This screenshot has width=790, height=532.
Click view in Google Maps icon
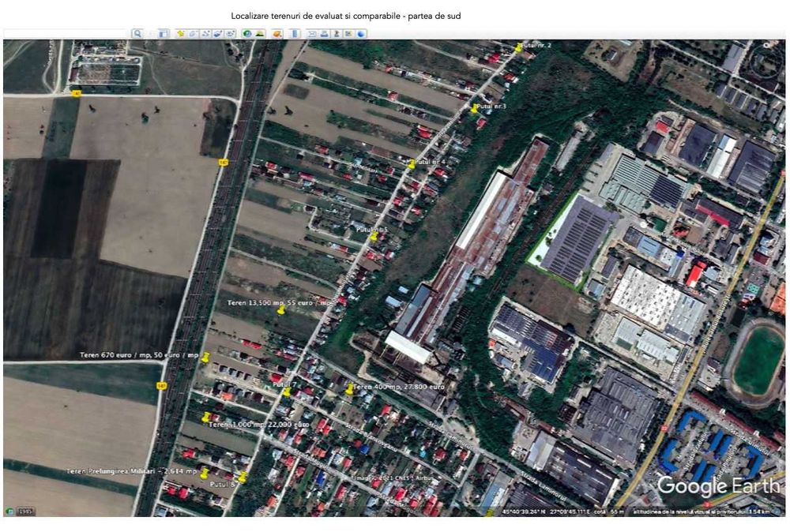point(348,34)
